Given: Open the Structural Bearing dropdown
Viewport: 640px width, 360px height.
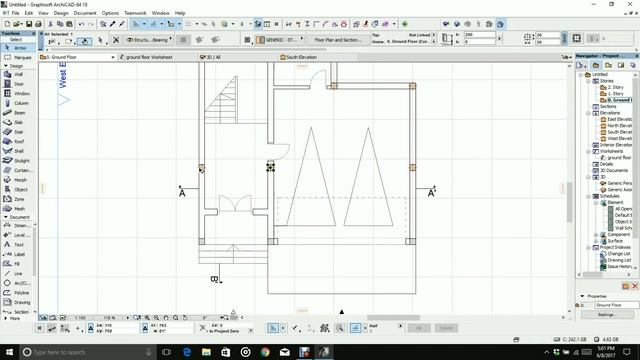Looking at the screenshot, I should pyautogui.click(x=149, y=40).
